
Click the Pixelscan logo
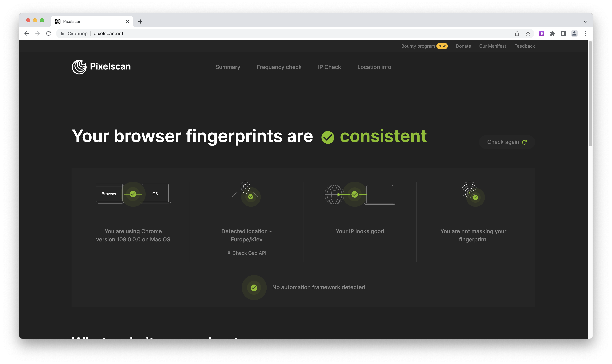(x=101, y=67)
